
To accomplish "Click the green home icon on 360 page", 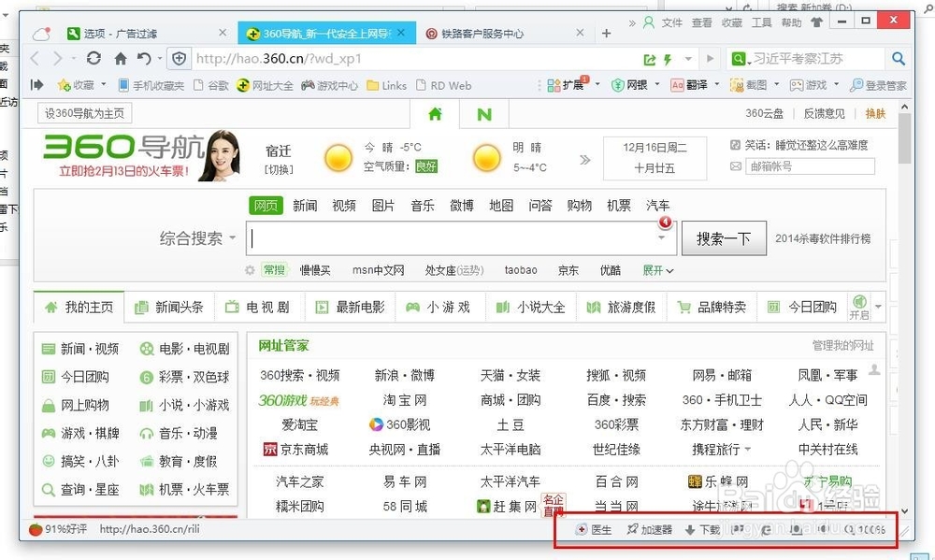I will [436, 113].
